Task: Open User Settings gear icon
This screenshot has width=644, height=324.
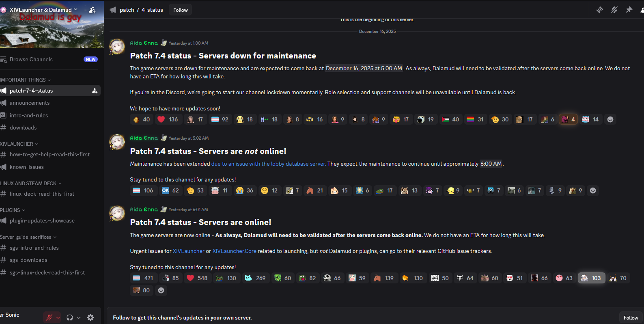Action: point(90,318)
